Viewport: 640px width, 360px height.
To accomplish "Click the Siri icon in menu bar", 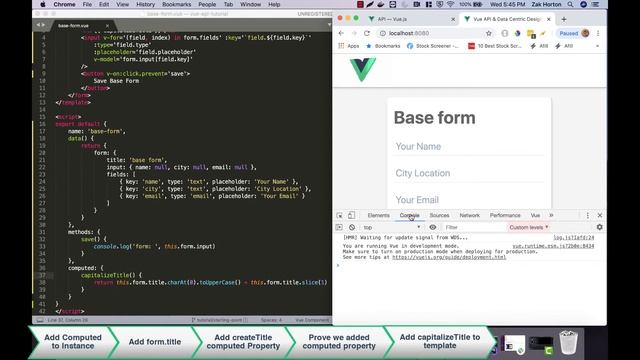I will tap(583, 4).
